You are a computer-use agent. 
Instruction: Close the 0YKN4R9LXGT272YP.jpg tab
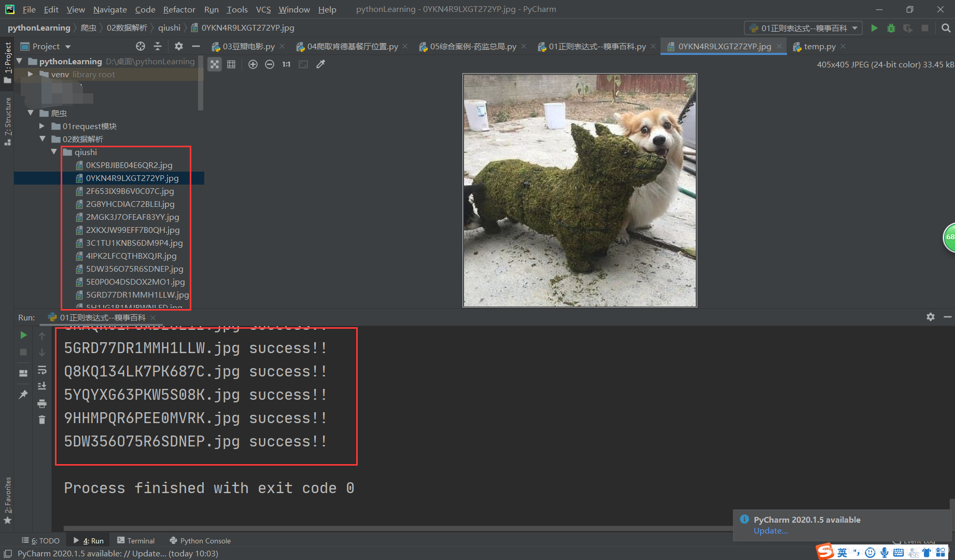click(779, 46)
